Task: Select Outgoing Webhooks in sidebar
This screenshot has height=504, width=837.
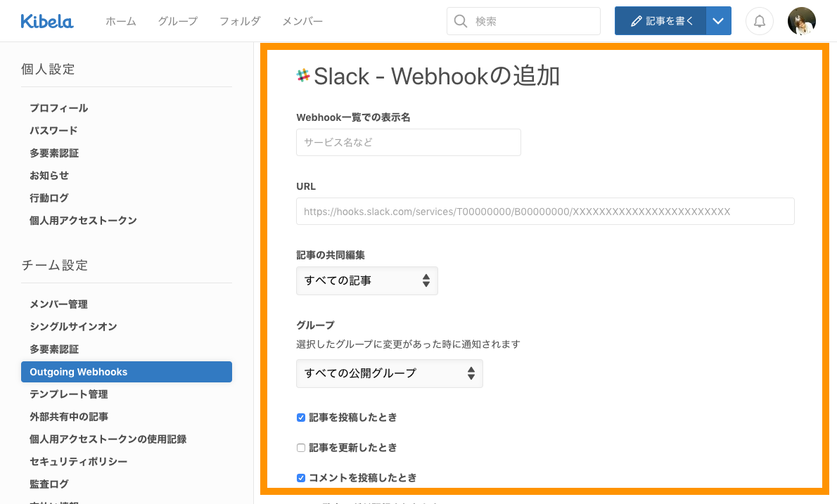Action: tap(127, 372)
